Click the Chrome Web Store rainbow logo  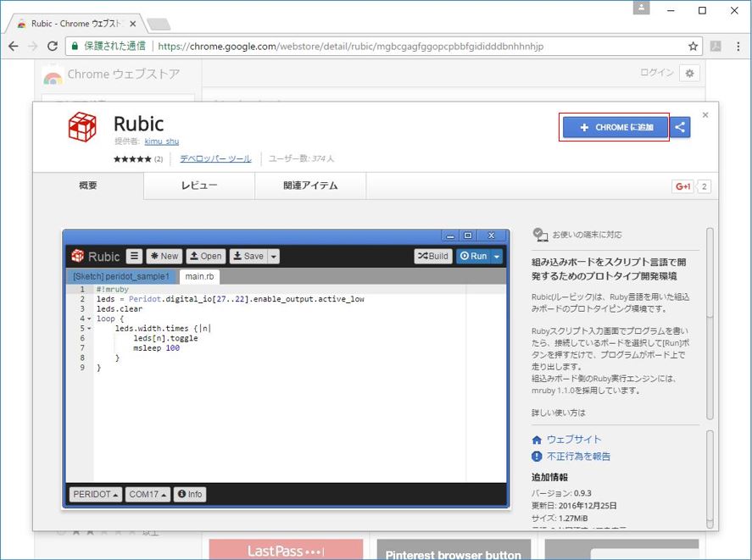[53, 76]
